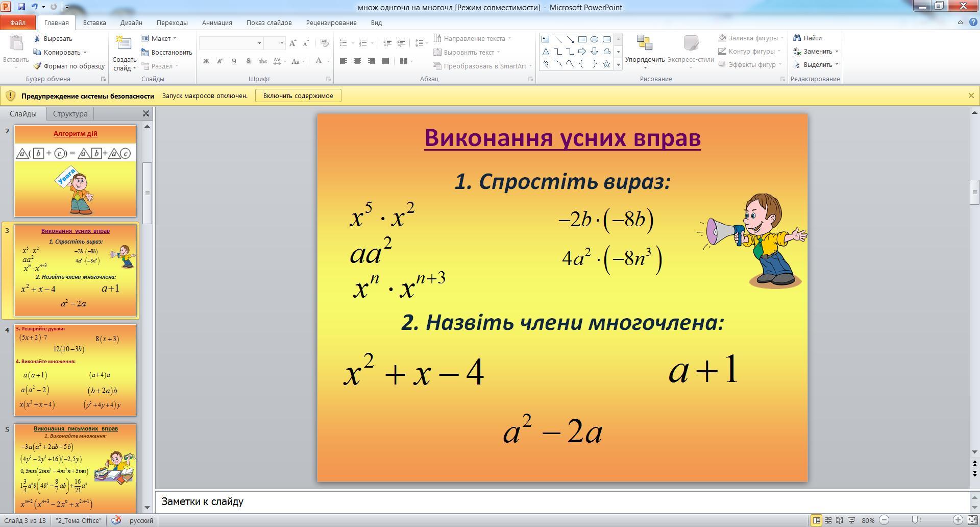Select the scribble freeform shape

(545, 64)
